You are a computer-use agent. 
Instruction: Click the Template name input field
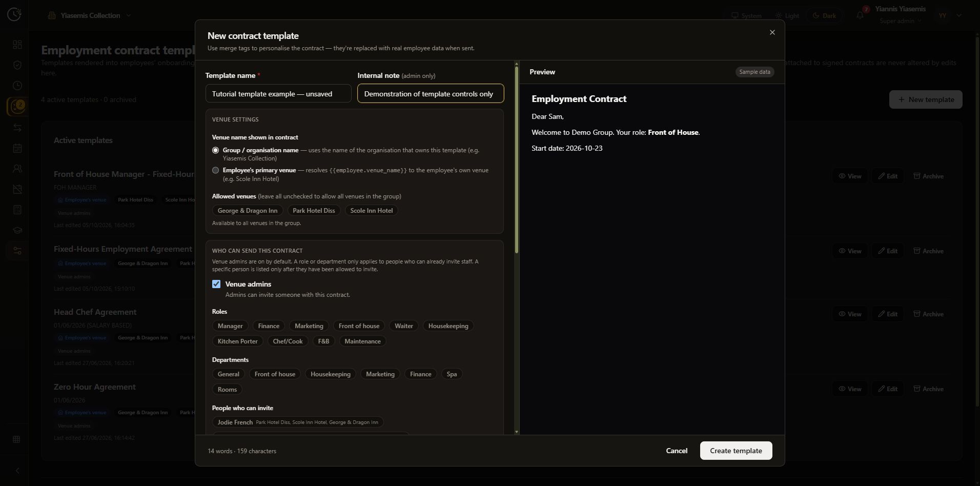[278, 94]
